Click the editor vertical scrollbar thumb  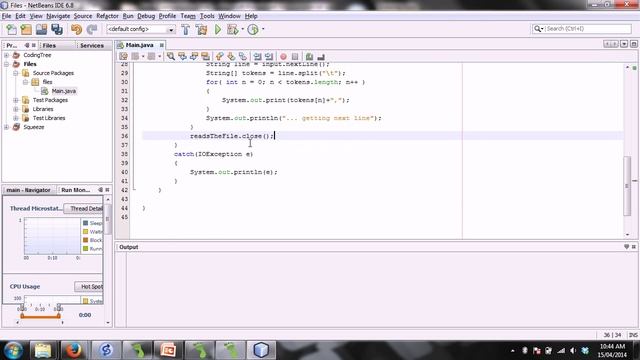pyautogui.click(x=627, y=185)
